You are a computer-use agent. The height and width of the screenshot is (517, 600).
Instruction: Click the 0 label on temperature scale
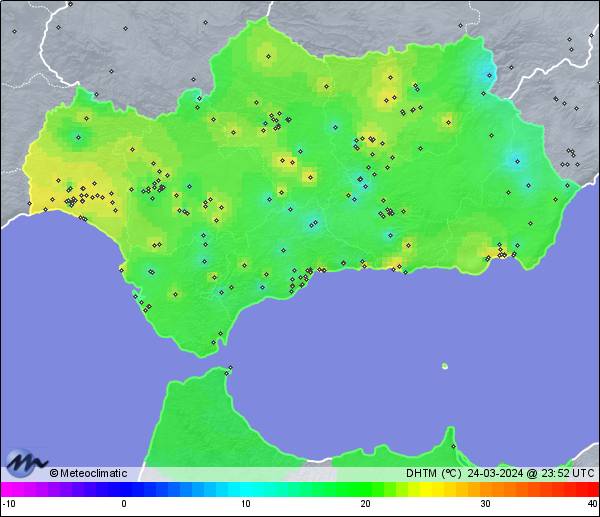[x=124, y=505]
